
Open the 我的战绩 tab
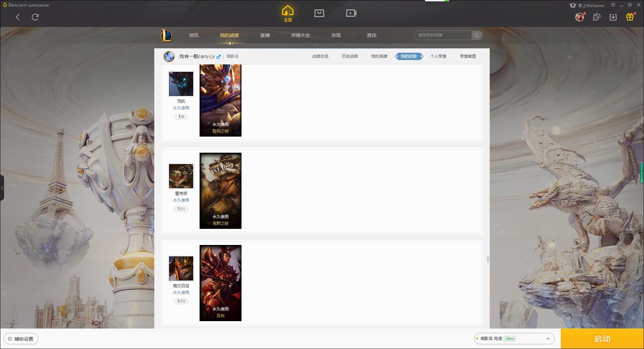[x=229, y=35]
